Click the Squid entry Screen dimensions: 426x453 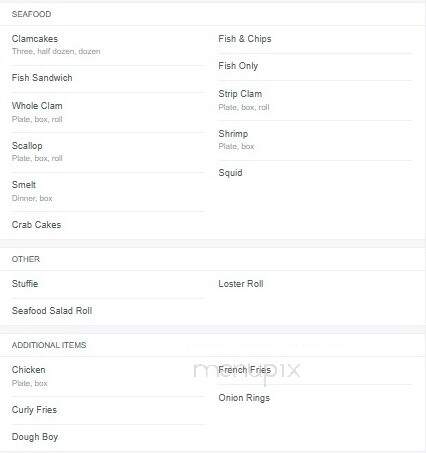pos(230,173)
